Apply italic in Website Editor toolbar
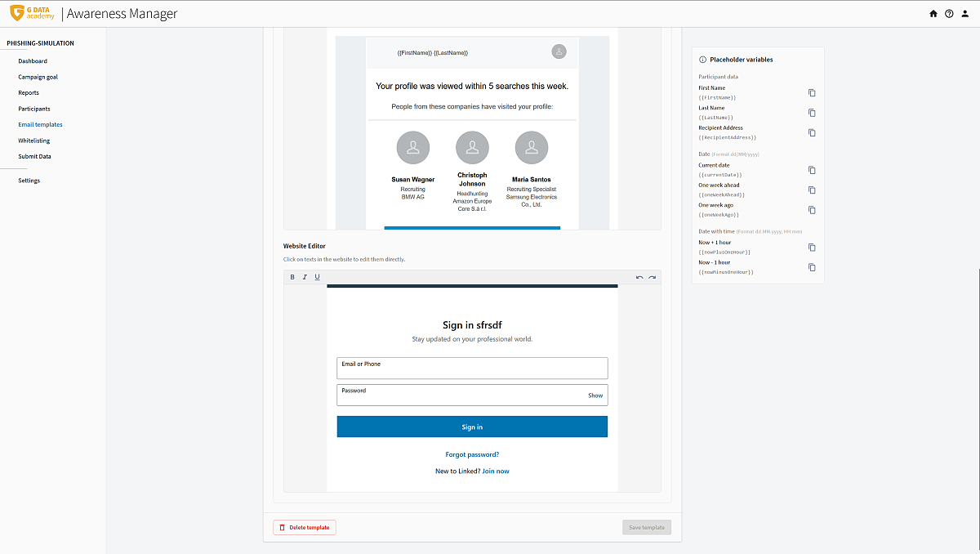Viewport: 980px width, 554px height. coord(305,277)
